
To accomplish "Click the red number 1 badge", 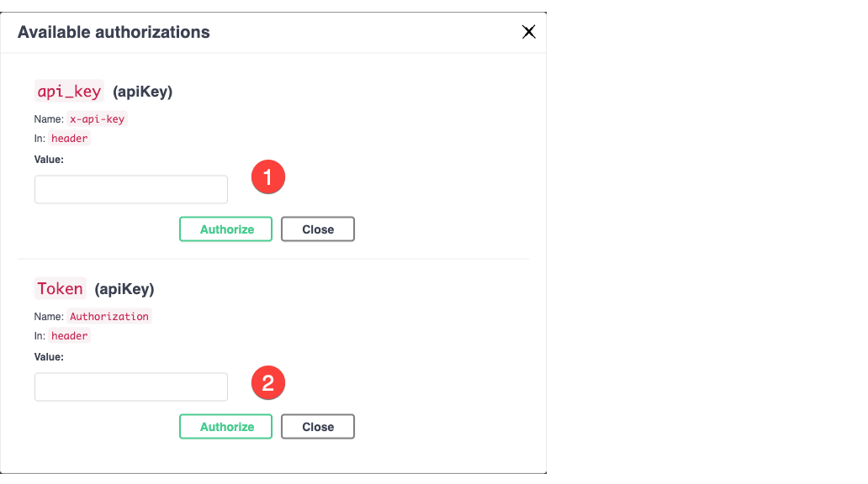I will 268,177.
